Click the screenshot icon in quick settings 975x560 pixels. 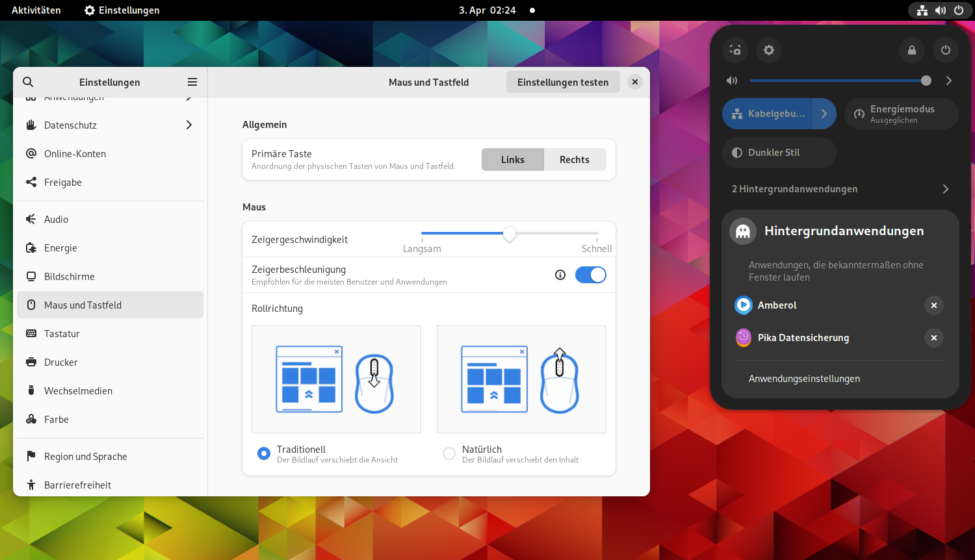click(x=735, y=50)
